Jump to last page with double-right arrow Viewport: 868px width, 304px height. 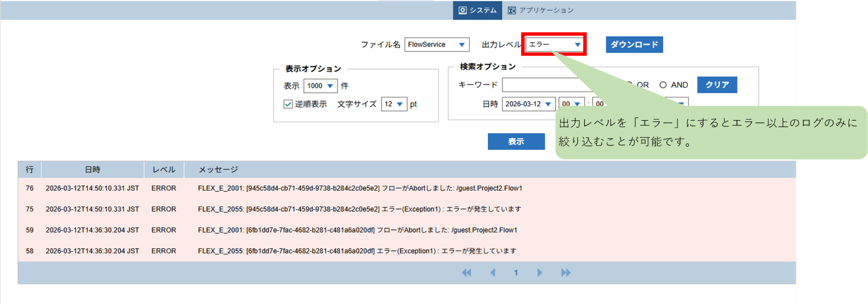pyautogui.click(x=566, y=273)
